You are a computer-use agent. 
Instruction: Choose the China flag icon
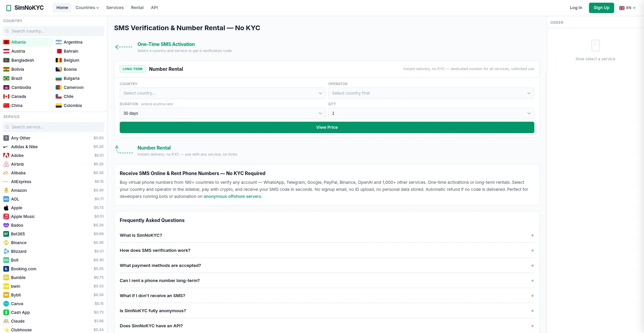(x=6, y=106)
